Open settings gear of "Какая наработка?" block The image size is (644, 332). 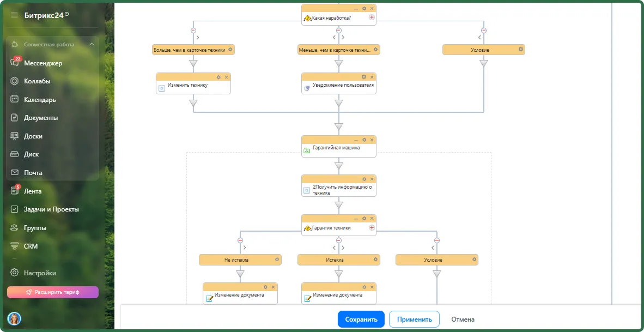(364, 8)
